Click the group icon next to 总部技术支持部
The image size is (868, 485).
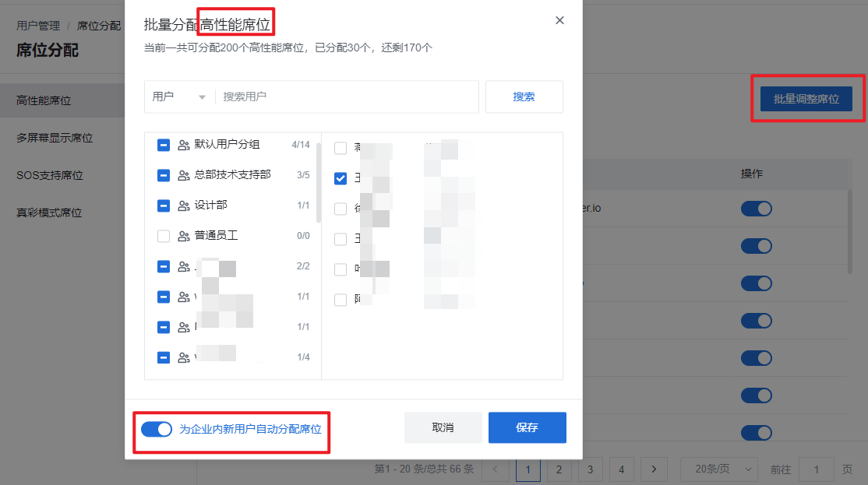point(184,175)
